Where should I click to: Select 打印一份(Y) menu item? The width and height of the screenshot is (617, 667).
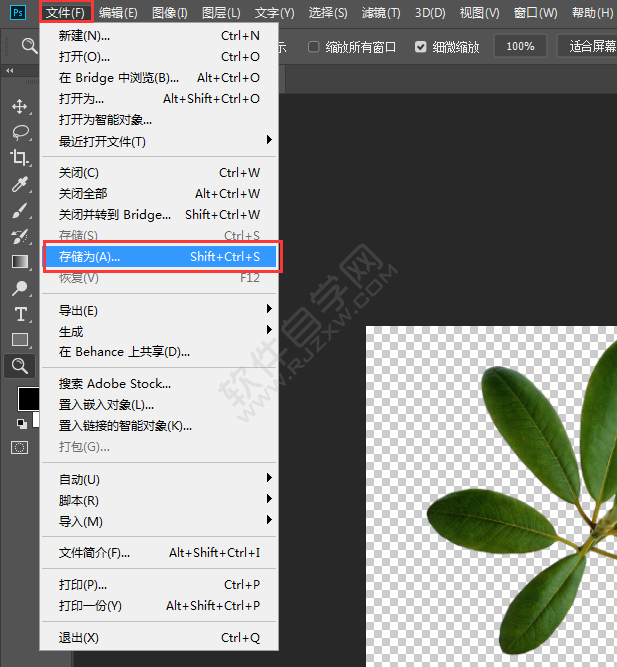159,606
